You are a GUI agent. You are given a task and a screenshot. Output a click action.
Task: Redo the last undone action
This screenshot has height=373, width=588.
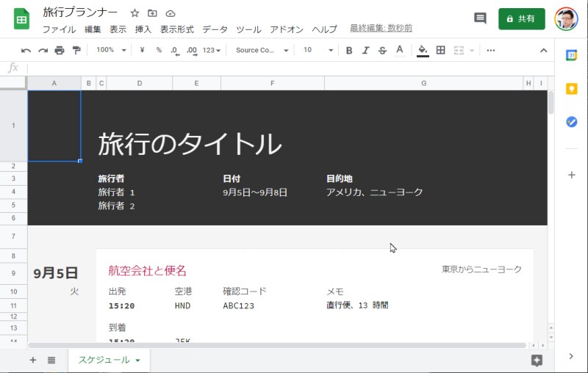pyautogui.click(x=43, y=50)
